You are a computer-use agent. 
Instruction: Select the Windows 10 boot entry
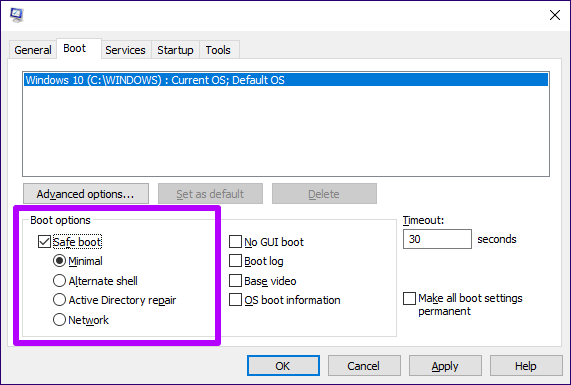pos(286,80)
